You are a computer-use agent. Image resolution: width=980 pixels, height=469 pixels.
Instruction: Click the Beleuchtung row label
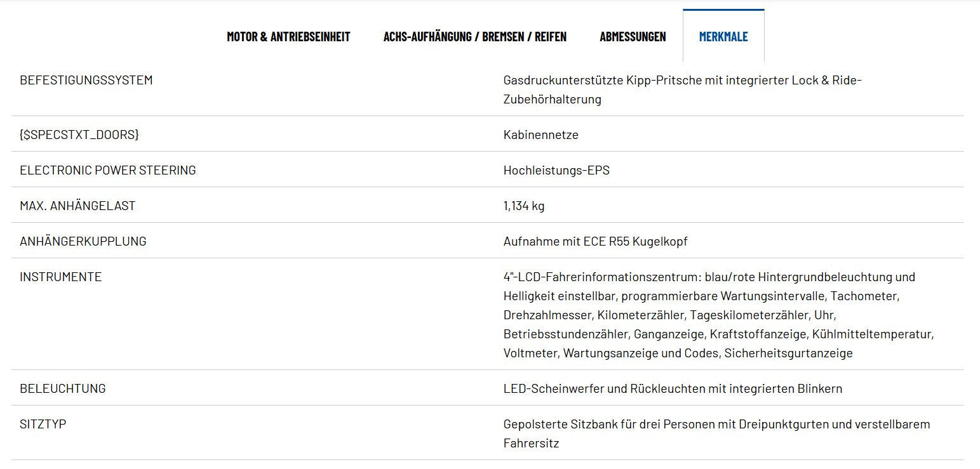[63, 388]
